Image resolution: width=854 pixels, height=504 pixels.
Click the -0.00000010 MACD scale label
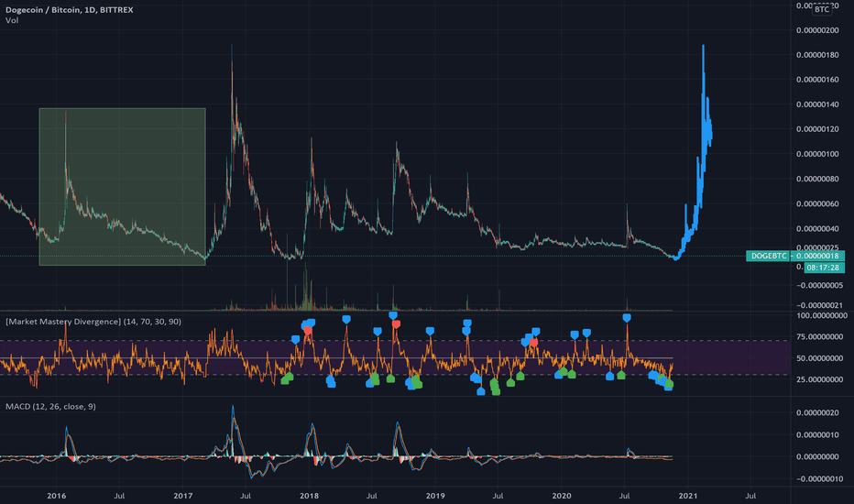pyautogui.click(x=820, y=479)
